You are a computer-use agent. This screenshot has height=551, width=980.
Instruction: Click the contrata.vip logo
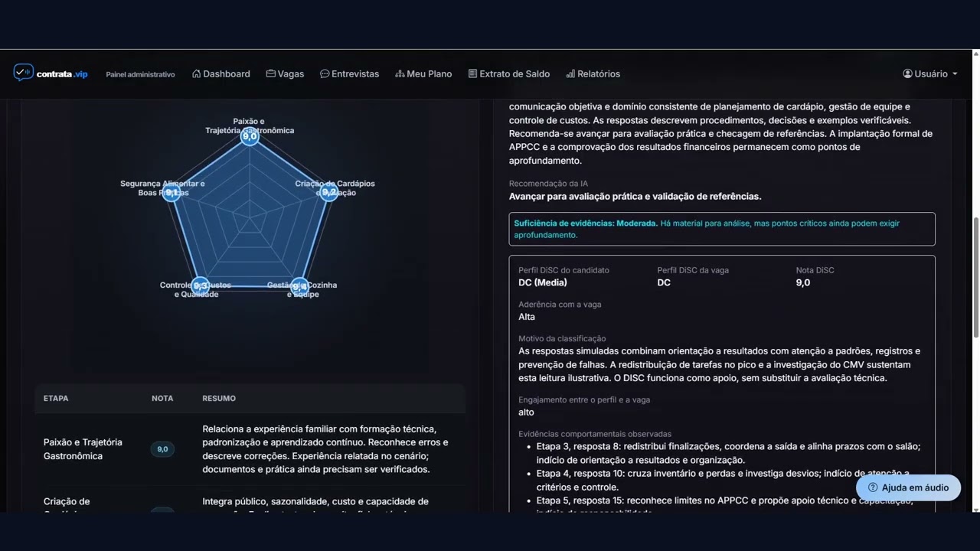(51, 73)
